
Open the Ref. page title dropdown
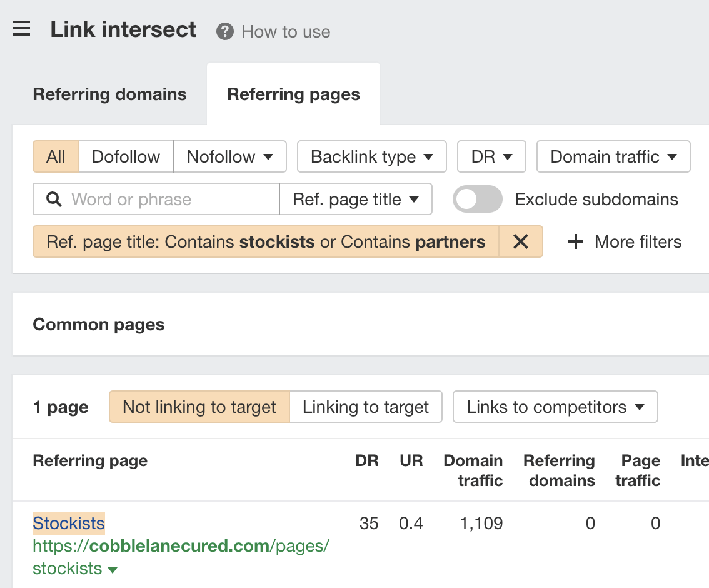tap(356, 199)
